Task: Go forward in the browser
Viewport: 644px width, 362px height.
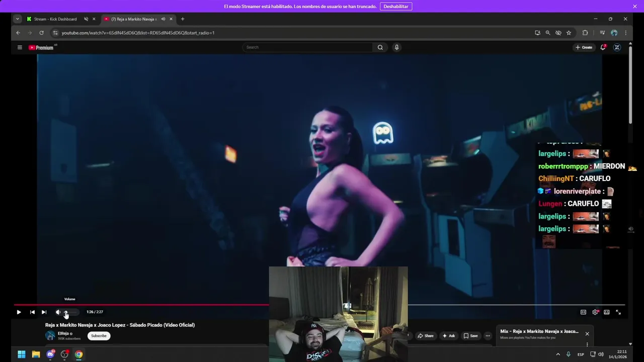Action: (x=30, y=33)
